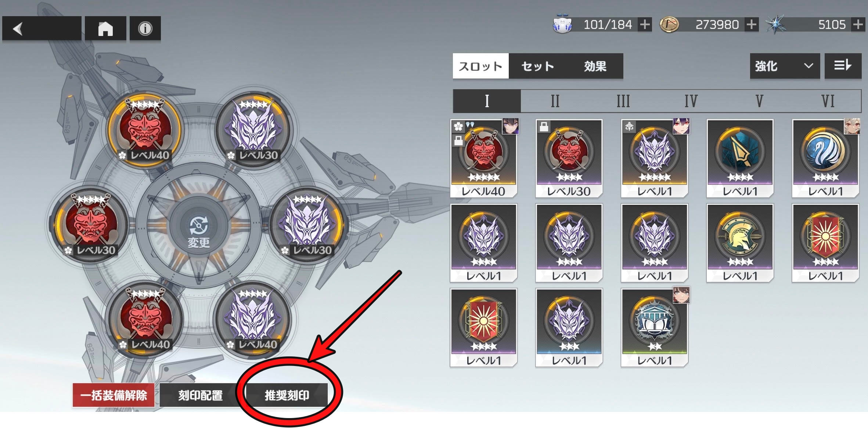Switch to the 効果 tab
This screenshot has width=868, height=428.
pyautogui.click(x=595, y=66)
